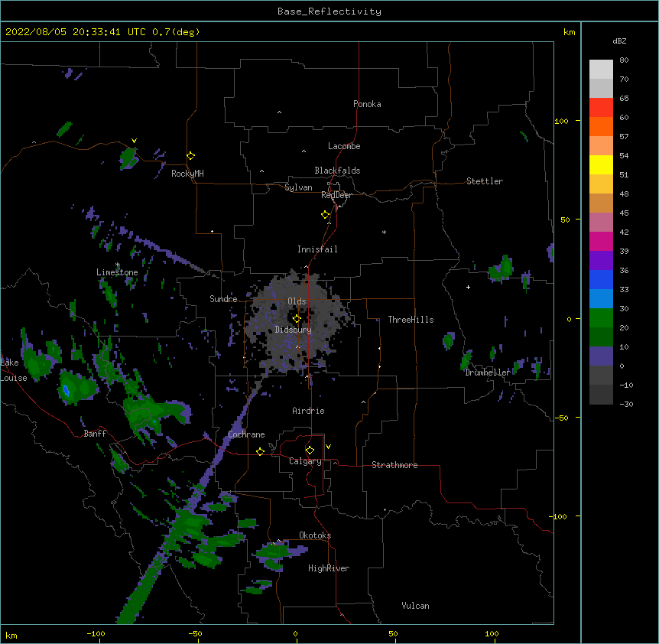Image resolution: width=659 pixels, height=644 pixels.
Task: Pick the green 30-20 dBZ legend swatch
Action: pos(601,318)
